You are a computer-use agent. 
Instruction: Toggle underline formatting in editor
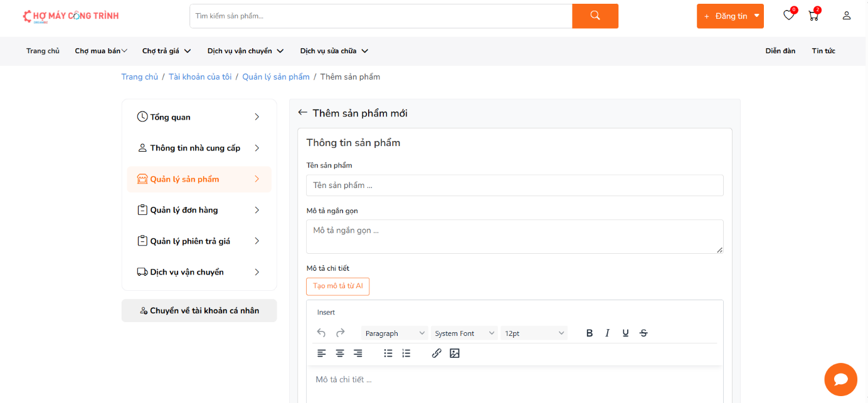[625, 333]
